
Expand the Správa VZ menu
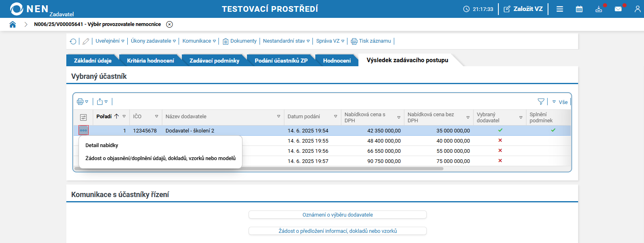(330, 41)
